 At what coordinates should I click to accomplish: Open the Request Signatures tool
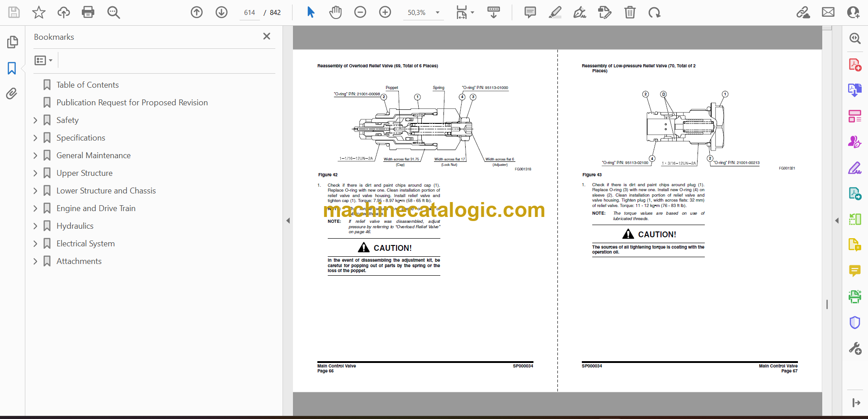click(x=854, y=142)
